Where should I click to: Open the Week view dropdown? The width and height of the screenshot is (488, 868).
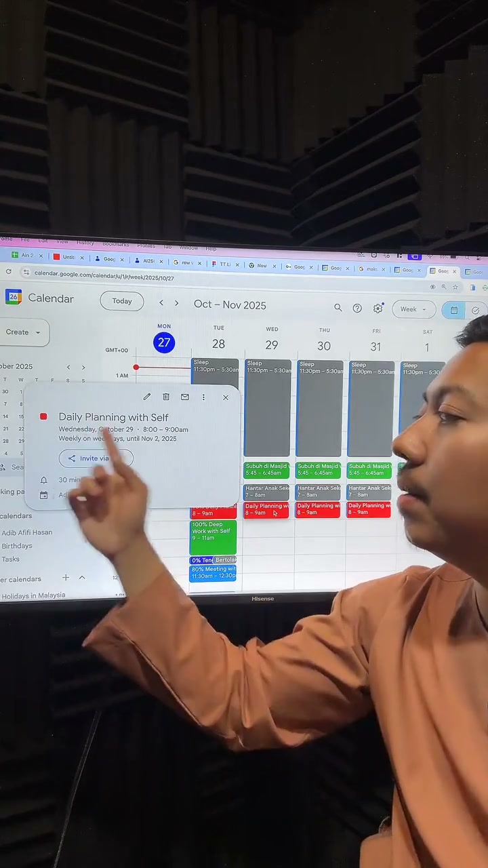413,309
